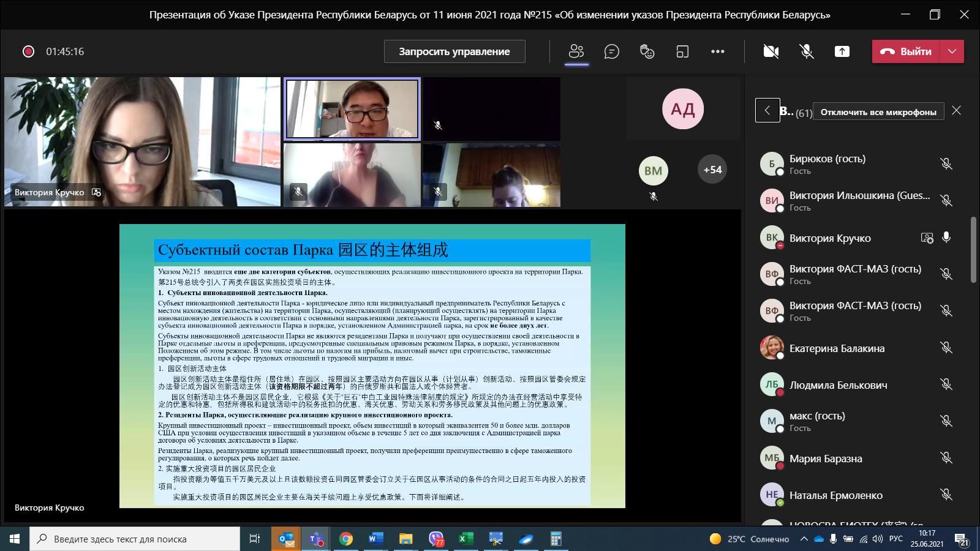Viewport: 980px width, 551px height.
Task: Unmute your microphone in the toolbar
Action: (807, 51)
